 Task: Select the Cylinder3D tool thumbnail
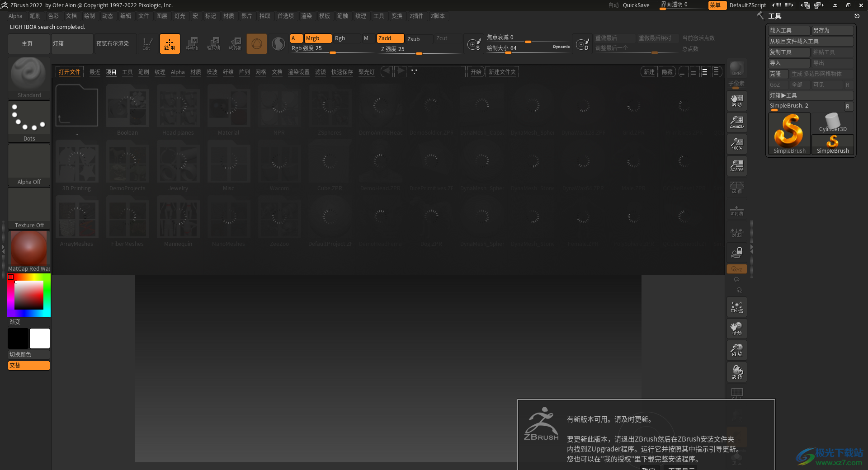coord(833,122)
